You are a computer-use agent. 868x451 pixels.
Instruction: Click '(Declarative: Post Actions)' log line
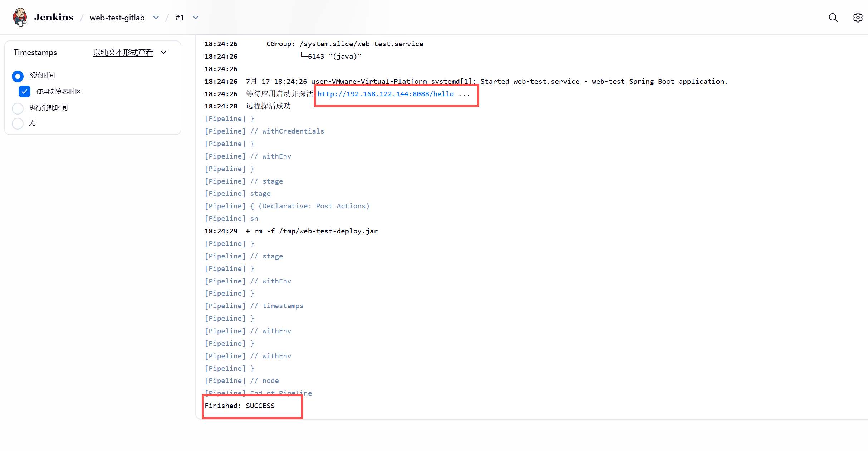point(314,206)
